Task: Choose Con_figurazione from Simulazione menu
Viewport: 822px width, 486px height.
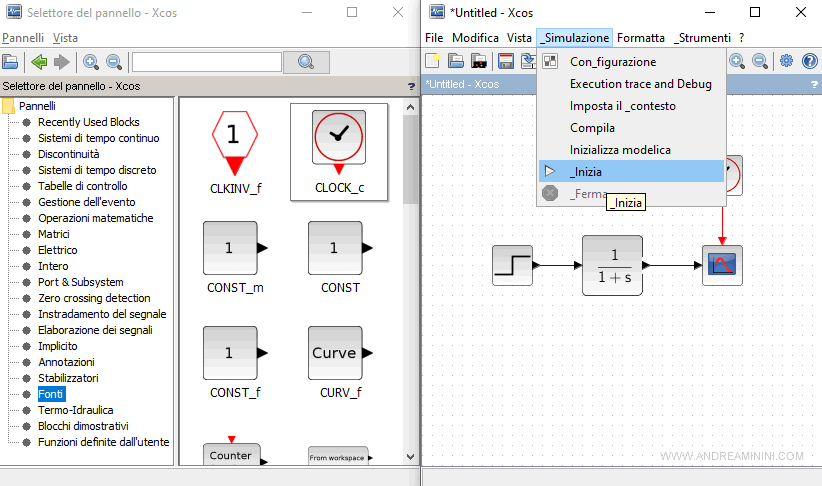Action: 631,62
